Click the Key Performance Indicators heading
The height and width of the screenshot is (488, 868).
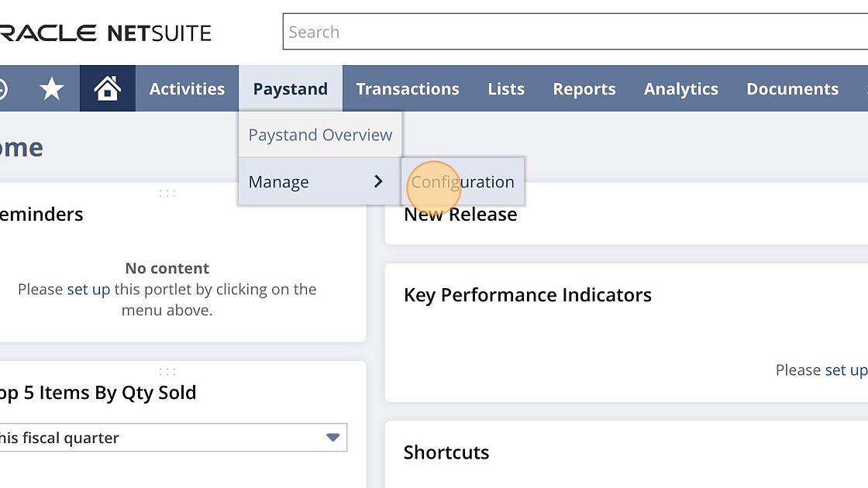click(528, 295)
